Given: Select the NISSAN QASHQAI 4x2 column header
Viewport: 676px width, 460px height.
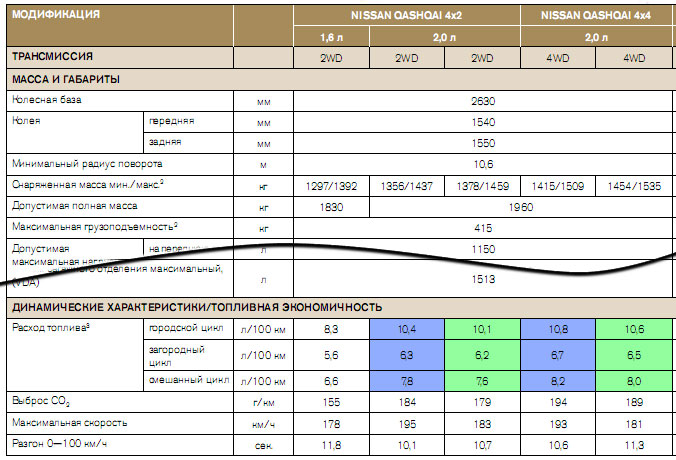Looking at the screenshot, I should pos(406,16).
